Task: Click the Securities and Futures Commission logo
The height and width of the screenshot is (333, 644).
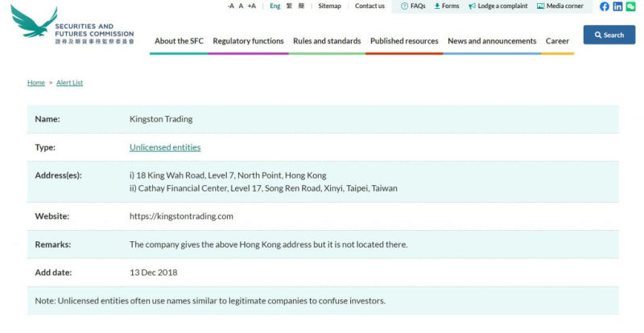Action: (x=72, y=26)
